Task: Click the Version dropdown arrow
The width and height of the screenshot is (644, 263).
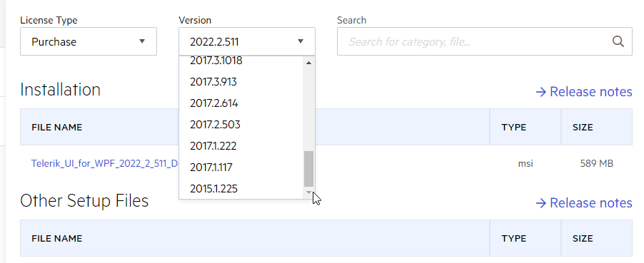Action: tap(301, 41)
